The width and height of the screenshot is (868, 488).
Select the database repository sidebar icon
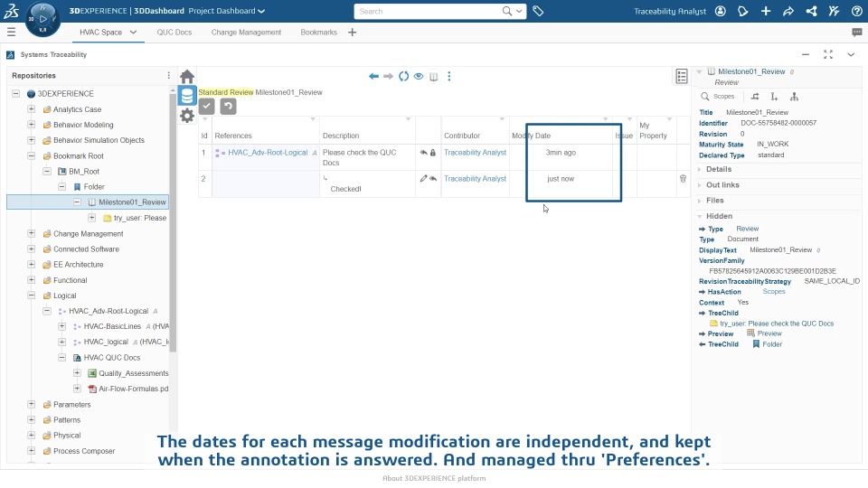point(187,96)
